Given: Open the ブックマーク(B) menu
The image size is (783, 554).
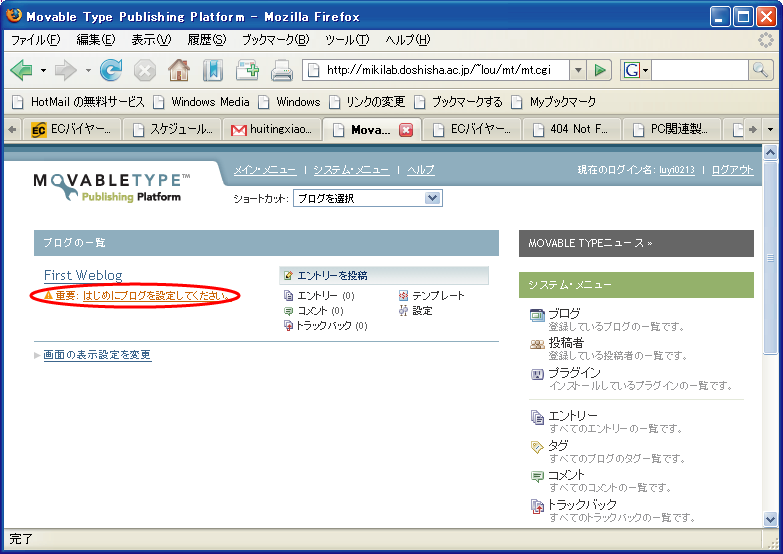Looking at the screenshot, I should (x=276, y=40).
